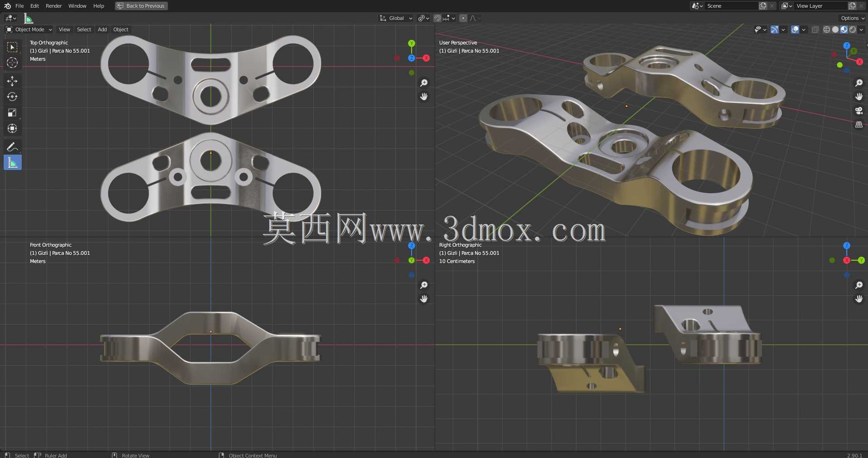The width and height of the screenshot is (868, 458).
Task: Switch to Wireframe viewport shading
Action: [827, 29]
